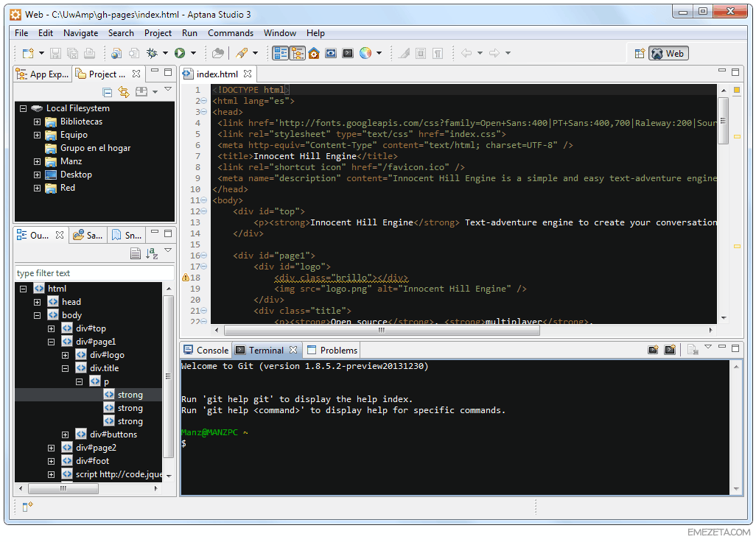Click the Debug bug icon
This screenshot has height=542, width=756.
click(153, 53)
